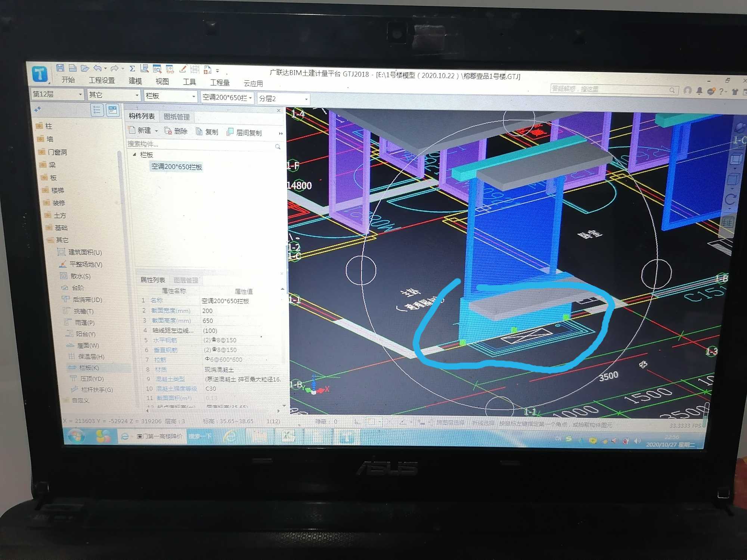This screenshot has width=747, height=560.
Task: Select 栏板(K) in the navigation tree
Action: tap(84, 368)
